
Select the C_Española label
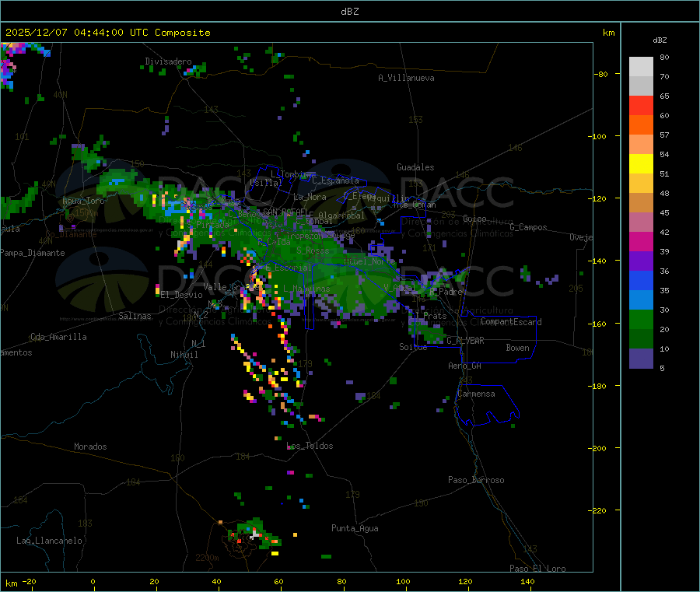click(336, 180)
